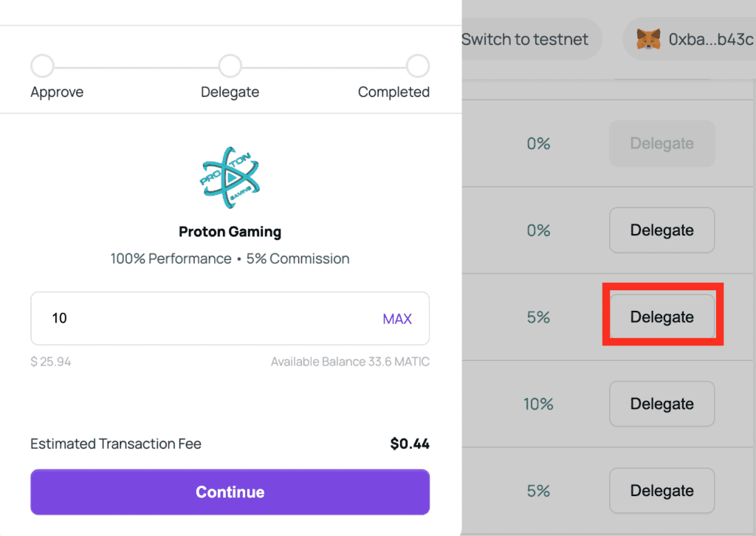Click the $25.94 USD value label
Image resolution: width=756 pixels, height=536 pixels.
click(50, 362)
